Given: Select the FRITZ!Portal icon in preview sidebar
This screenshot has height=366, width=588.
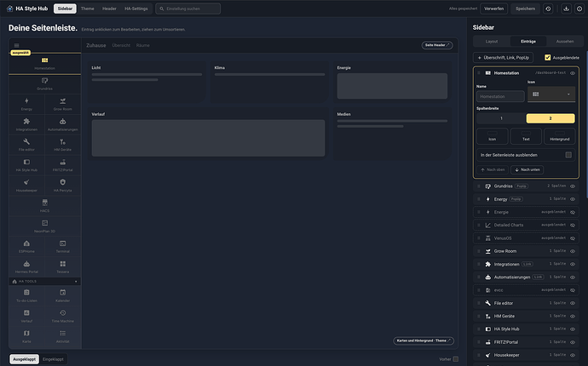Looking at the screenshot, I should tap(62, 162).
